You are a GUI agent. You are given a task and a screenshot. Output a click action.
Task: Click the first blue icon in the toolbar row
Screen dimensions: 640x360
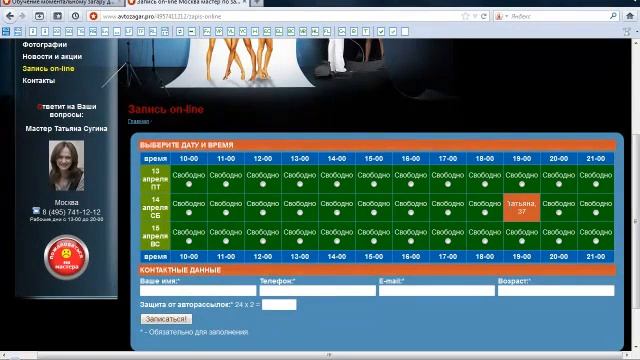coord(6,31)
